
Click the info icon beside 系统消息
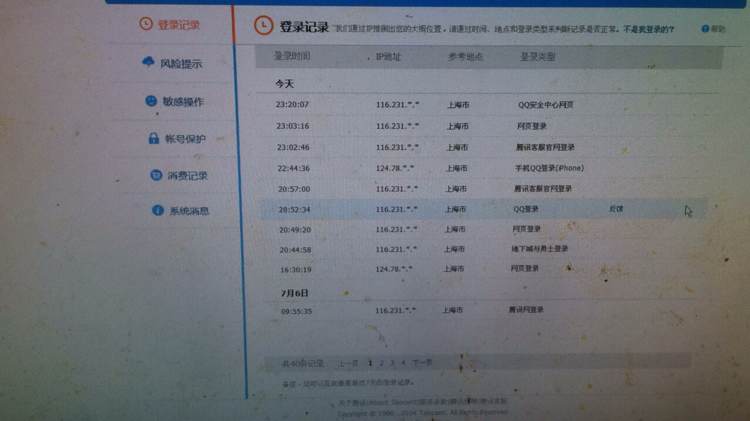pos(158,210)
